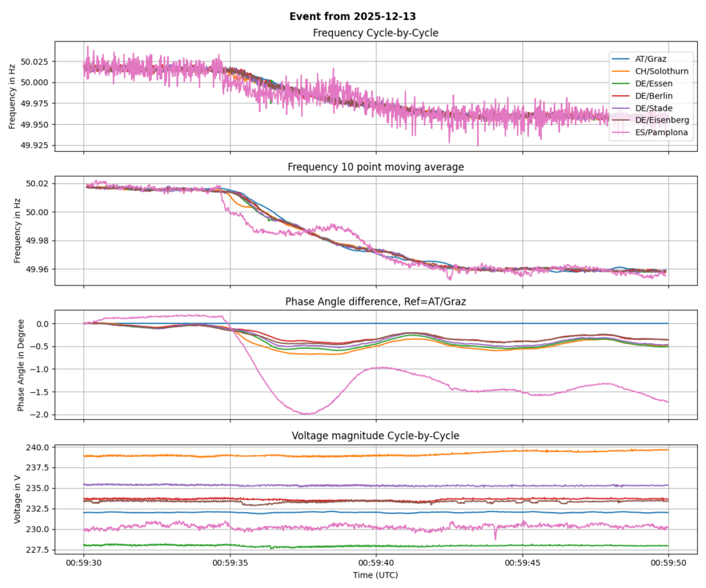Select the DE/Berlin legend label
Viewport: 706px width, 588px height.
[654, 96]
